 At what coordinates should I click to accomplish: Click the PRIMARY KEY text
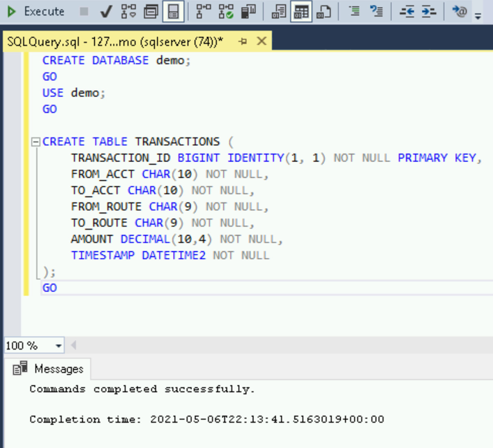pos(437,158)
